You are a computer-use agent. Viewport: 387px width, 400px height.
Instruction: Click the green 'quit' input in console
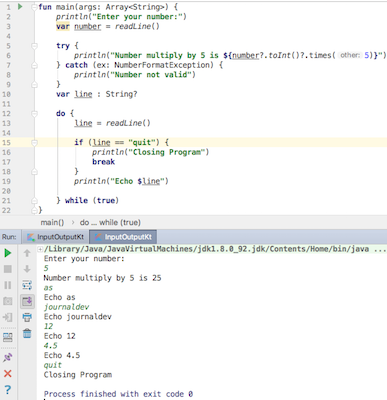[53, 365]
